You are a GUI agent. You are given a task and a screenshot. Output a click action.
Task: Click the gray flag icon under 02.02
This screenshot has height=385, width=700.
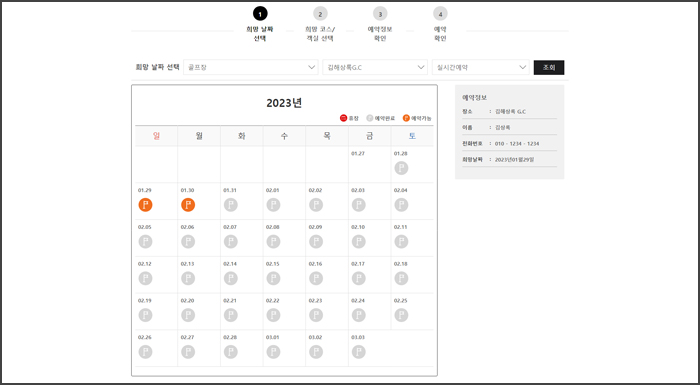coord(316,205)
